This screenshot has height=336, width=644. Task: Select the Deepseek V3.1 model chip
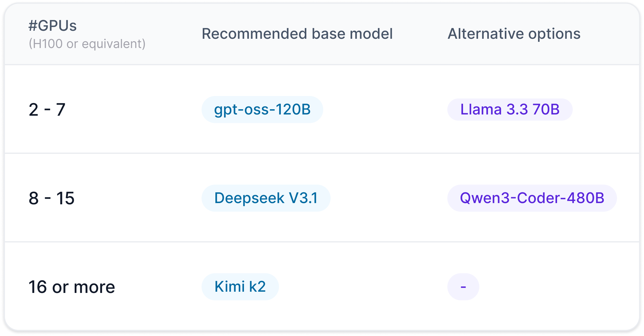pos(266,198)
